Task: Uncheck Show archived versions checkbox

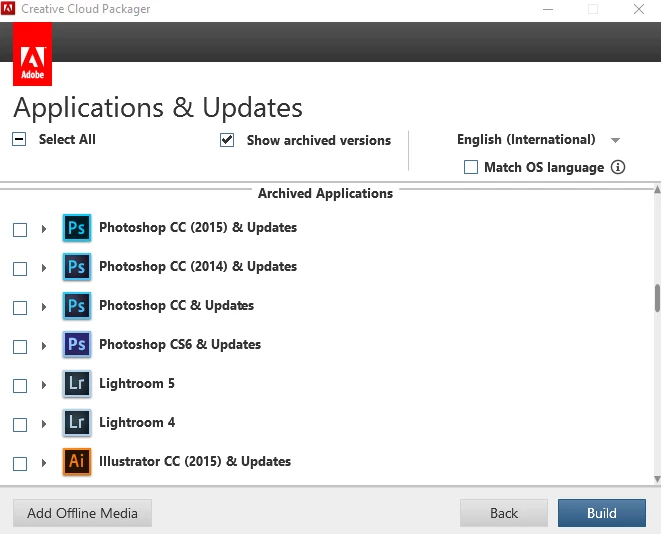Action: (x=227, y=140)
